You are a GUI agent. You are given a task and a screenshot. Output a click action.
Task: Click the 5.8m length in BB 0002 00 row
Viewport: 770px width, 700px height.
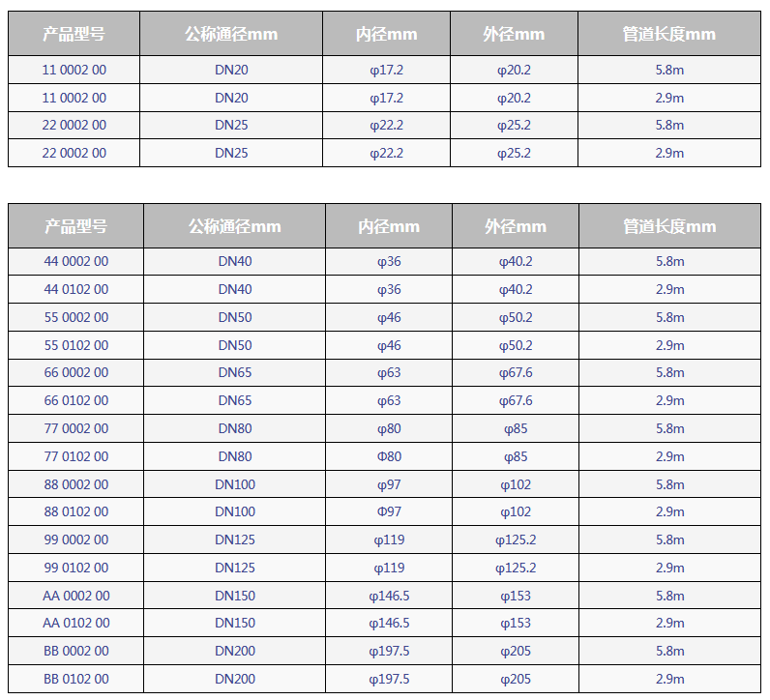tap(669, 651)
